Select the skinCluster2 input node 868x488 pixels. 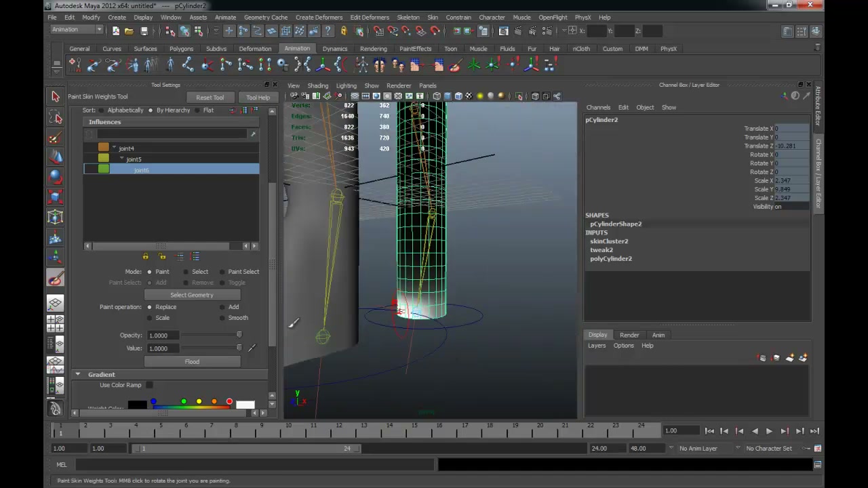609,241
